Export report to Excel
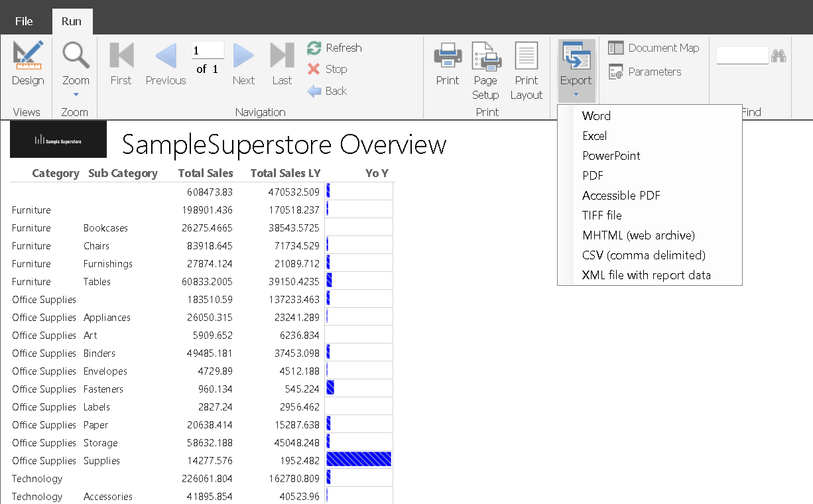 tap(594, 136)
